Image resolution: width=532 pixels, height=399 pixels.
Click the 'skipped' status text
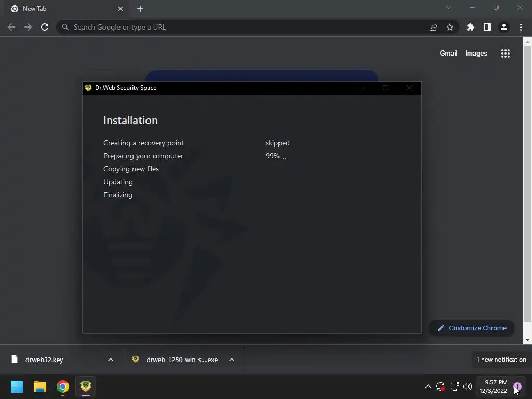pyautogui.click(x=277, y=143)
